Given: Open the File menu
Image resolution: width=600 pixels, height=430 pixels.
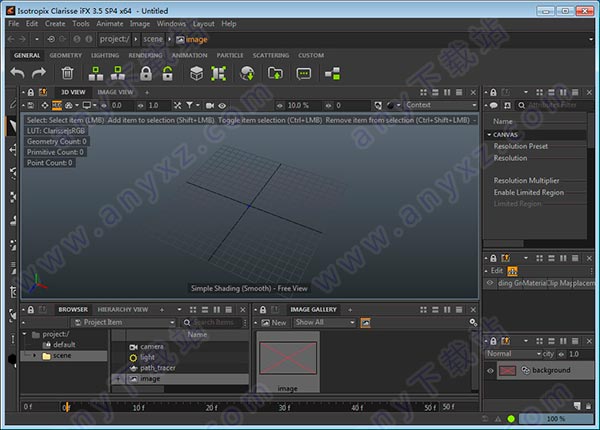Looking at the screenshot, I should click(x=13, y=24).
